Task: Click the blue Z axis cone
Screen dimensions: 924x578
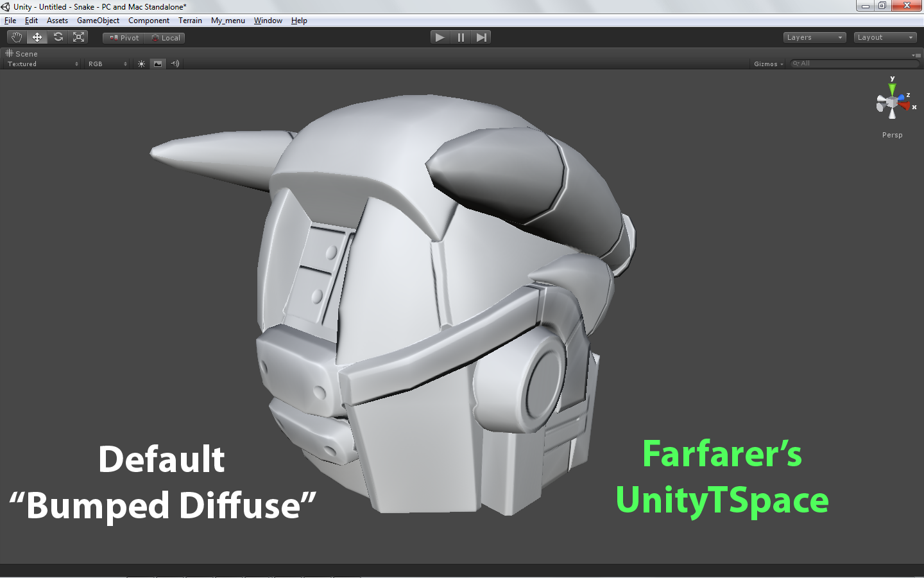Action: point(902,98)
